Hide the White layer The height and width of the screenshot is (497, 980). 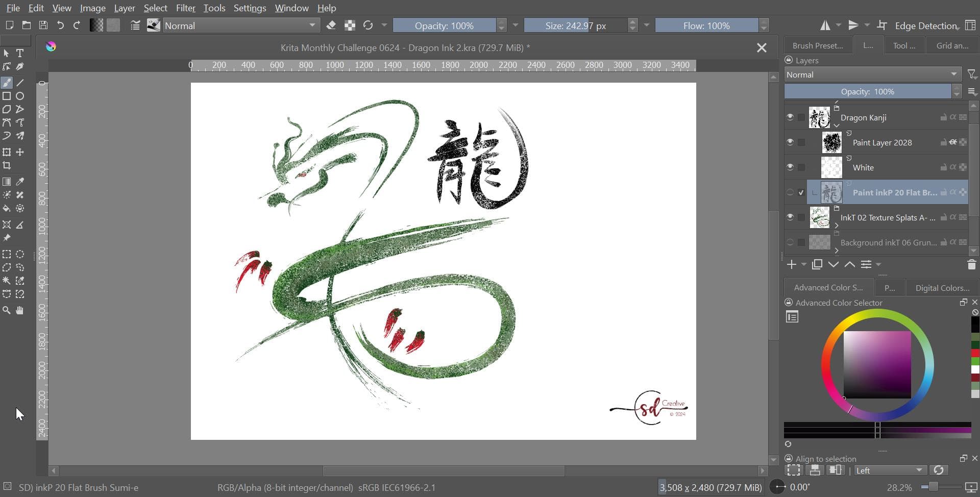[790, 167]
